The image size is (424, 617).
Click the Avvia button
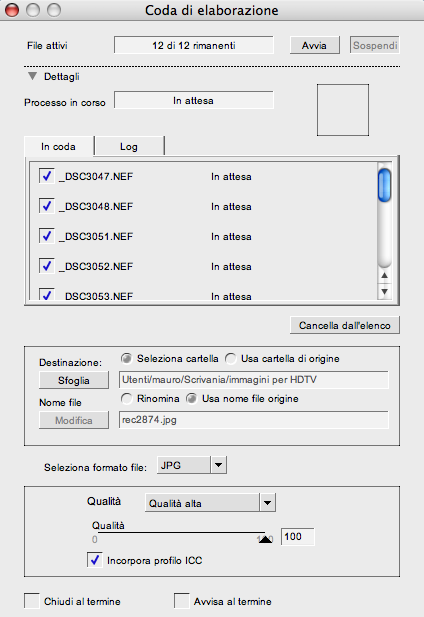click(315, 45)
